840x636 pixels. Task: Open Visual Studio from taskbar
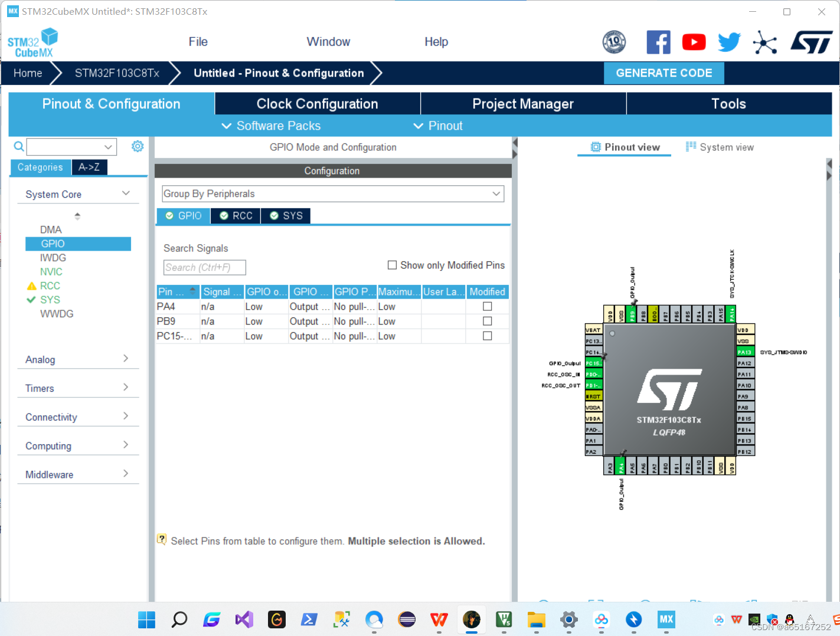(244, 619)
